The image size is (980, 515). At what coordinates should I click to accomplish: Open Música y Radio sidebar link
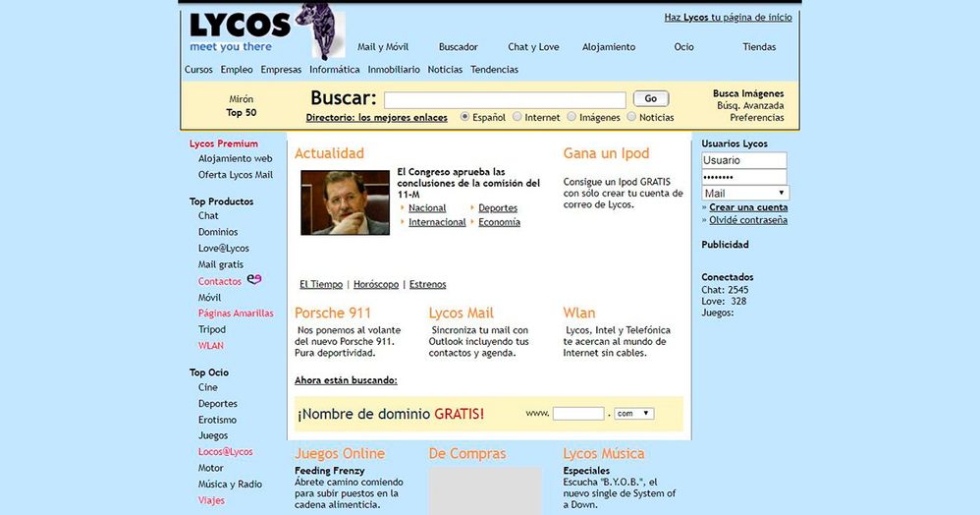(230, 485)
